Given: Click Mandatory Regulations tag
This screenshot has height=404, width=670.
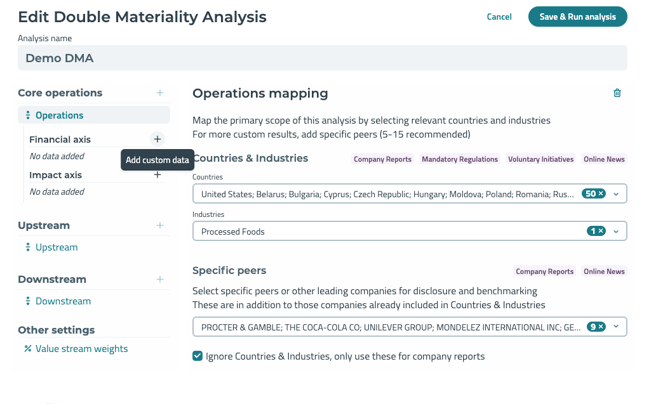Looking at the screenshot, I should pos(459,159).
